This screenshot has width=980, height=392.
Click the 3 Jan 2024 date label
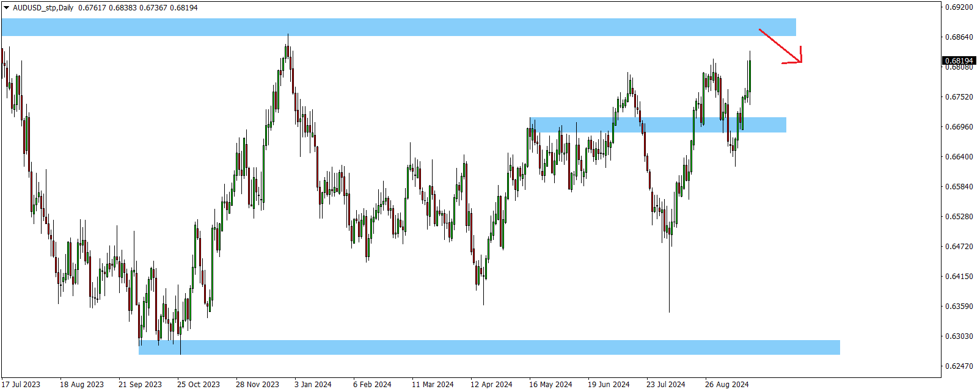point(313,385)
